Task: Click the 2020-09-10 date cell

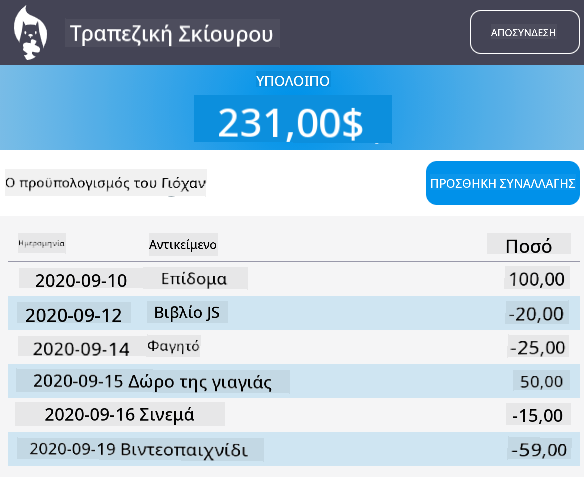Action: (80, 279)
